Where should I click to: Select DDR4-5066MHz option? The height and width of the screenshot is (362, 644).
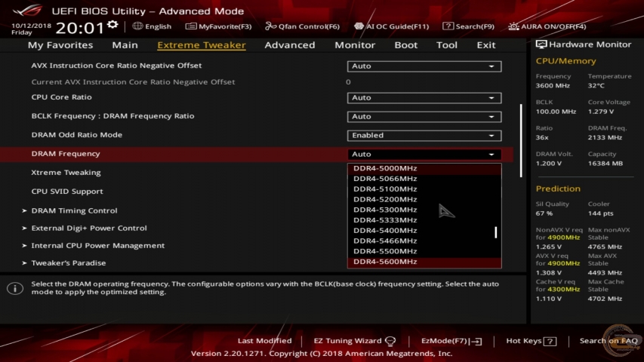[x=424, y=179]
